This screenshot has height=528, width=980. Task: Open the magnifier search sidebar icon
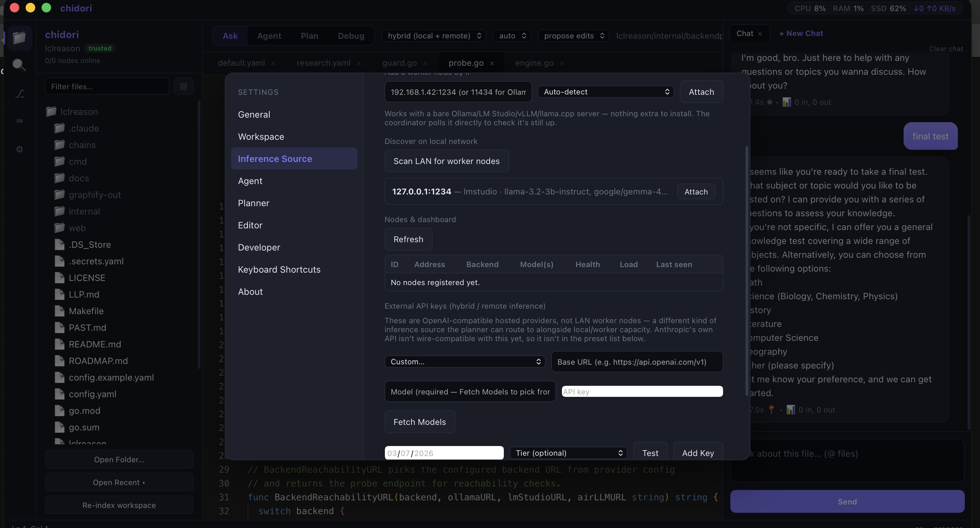coord(19,65)
